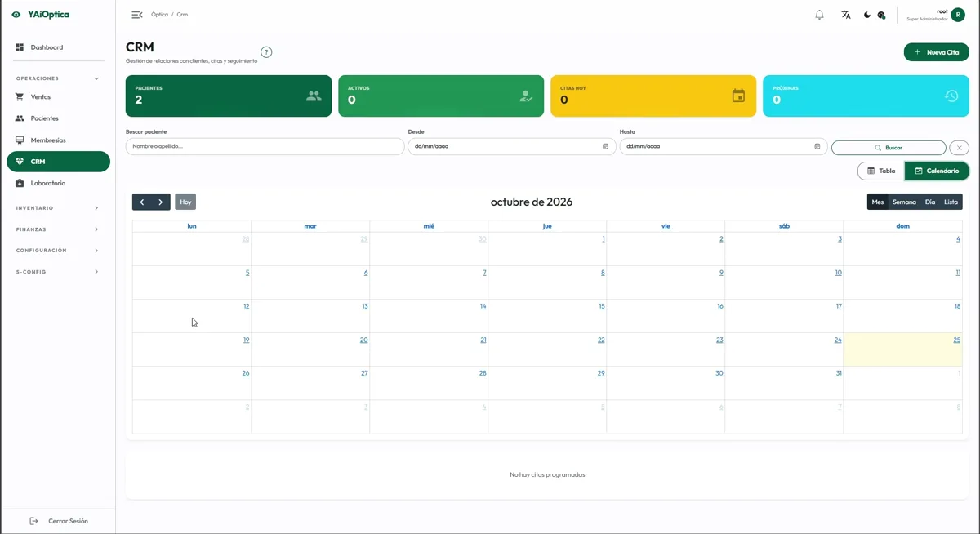Select CRM in the sidebar

point(58,162)
